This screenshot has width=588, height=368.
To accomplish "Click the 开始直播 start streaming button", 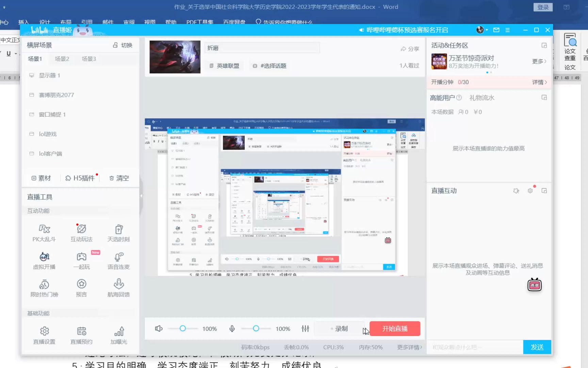I will (x=395, y=328).
